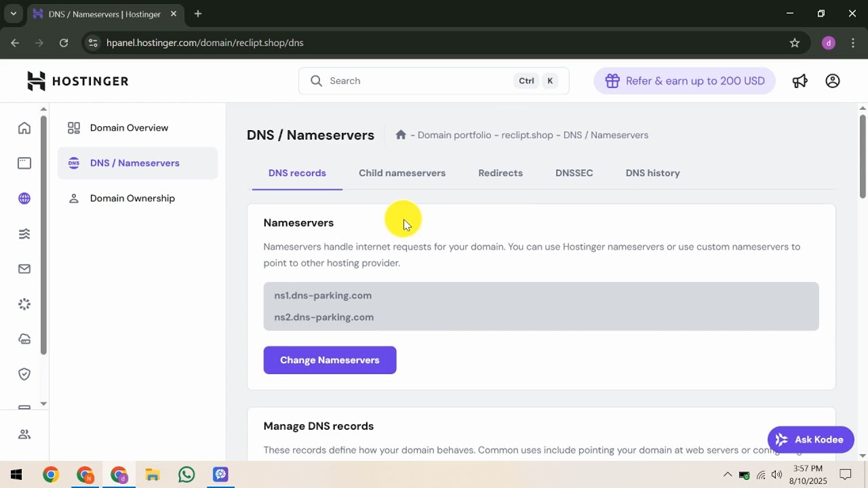The image size is (868, 488).
Task: Open the Websites icon in left sidebar
Action: click(x=24, y=163)
